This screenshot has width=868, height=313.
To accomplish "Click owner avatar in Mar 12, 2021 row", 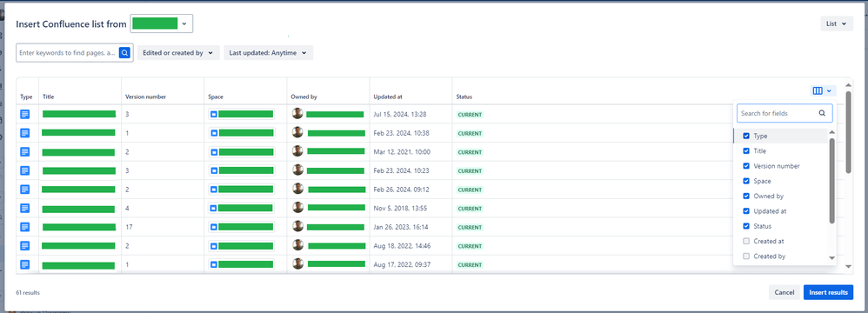I will click(x=297, y=151).
